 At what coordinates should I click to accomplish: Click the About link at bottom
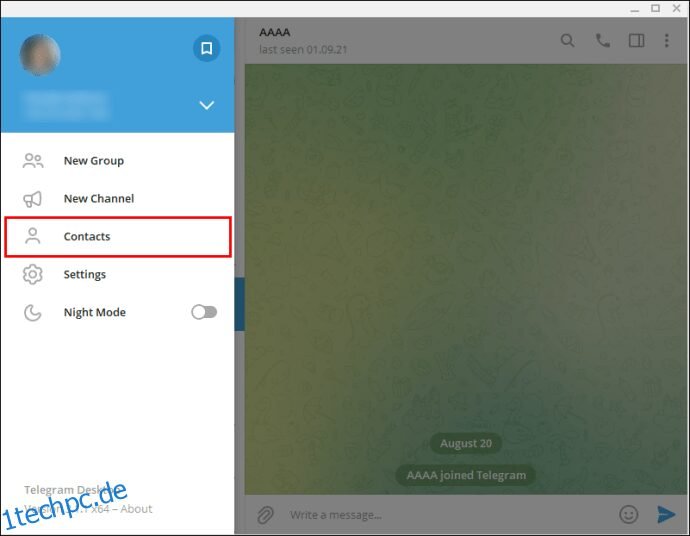coord(136,509)
